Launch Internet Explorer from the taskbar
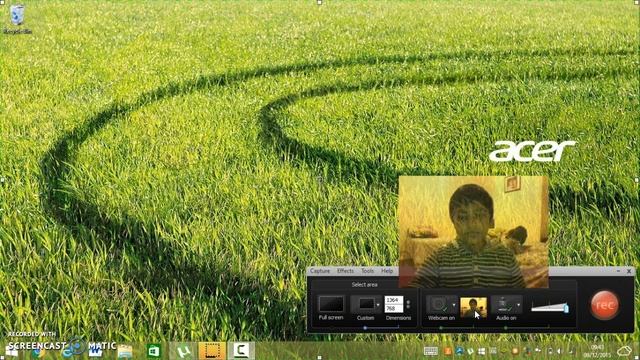 [x=68, y=352]
